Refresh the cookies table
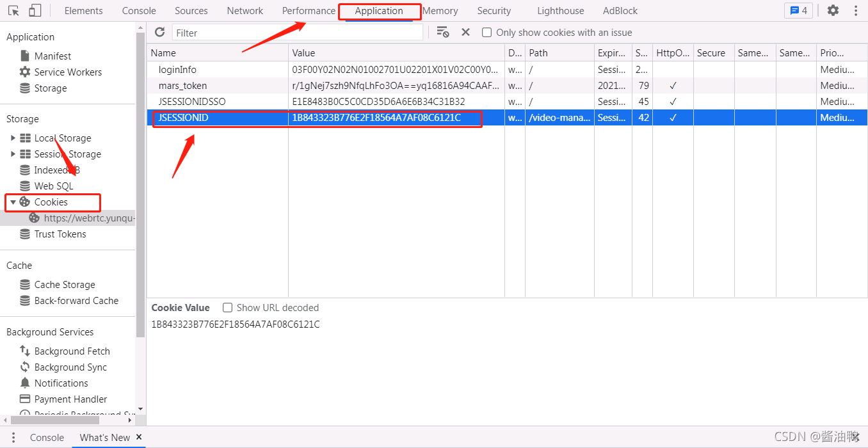The image size is (868, 448). tap(160, 32)
